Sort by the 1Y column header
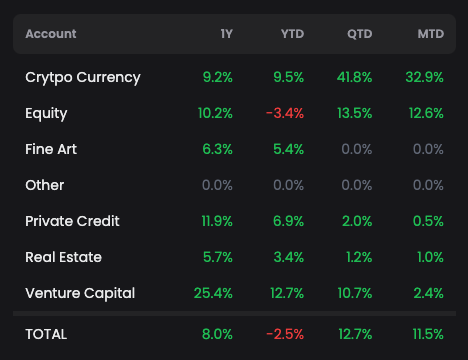 click(226, 34)
